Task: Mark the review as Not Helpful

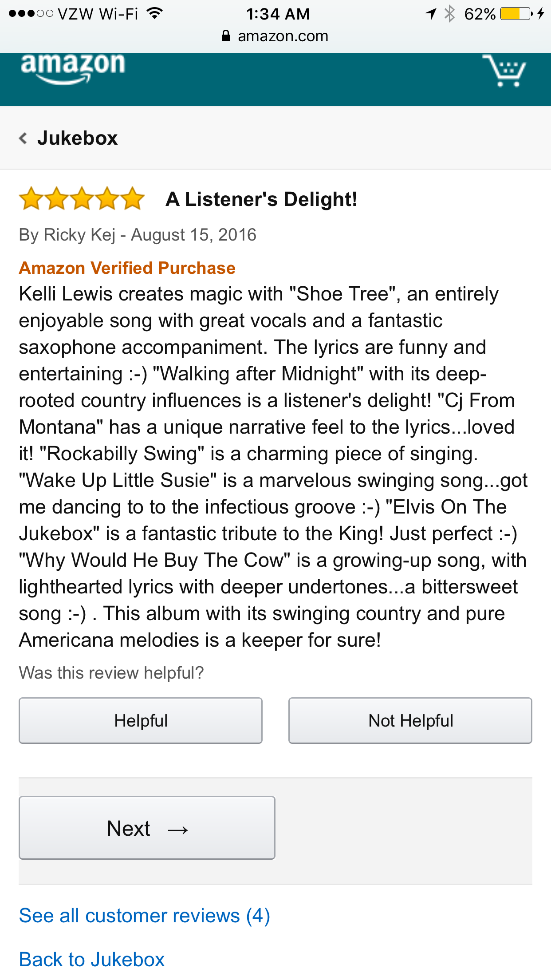Action: point(410,721)
